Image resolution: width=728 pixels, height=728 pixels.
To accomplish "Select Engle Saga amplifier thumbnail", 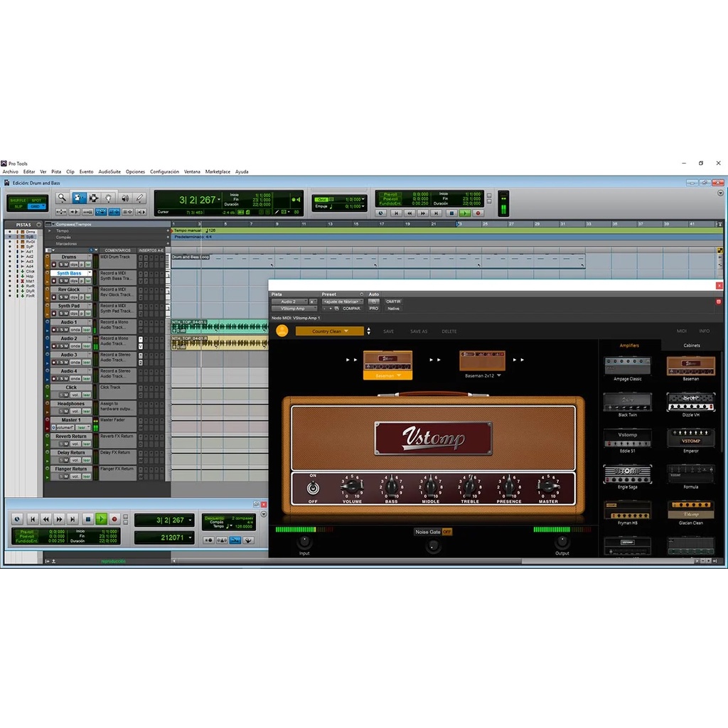I will pyautogui.click(x=627, y=474).
